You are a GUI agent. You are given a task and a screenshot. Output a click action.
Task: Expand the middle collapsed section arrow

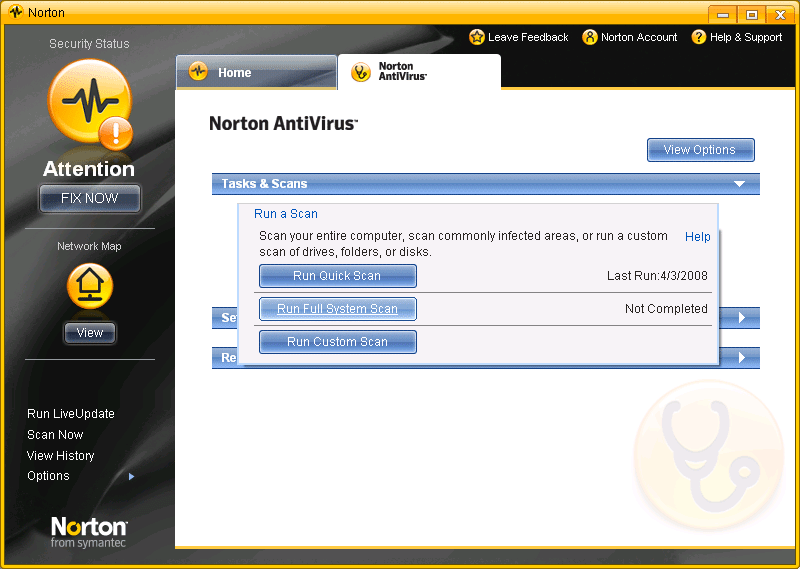(742, 318)
